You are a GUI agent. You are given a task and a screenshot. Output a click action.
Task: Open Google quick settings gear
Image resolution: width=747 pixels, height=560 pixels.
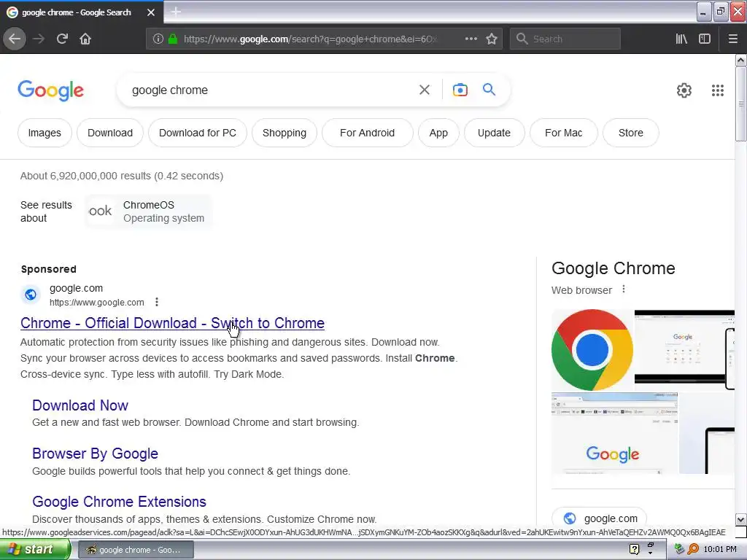[684, 90]
